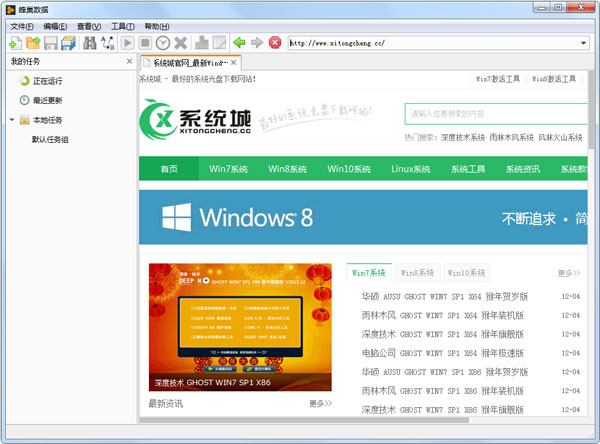
Task: Click the open folder toolbar icon
Action: click(33, 43)
